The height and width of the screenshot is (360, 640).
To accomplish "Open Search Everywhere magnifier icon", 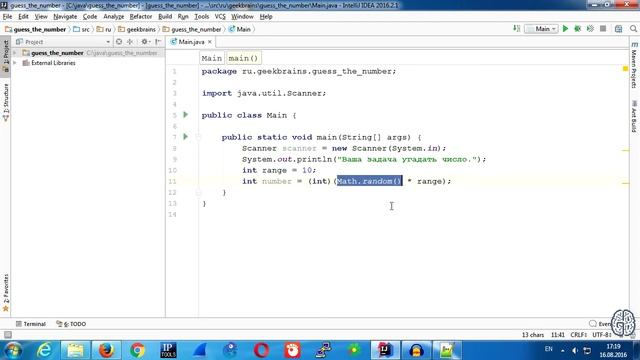I will [633, 29].
